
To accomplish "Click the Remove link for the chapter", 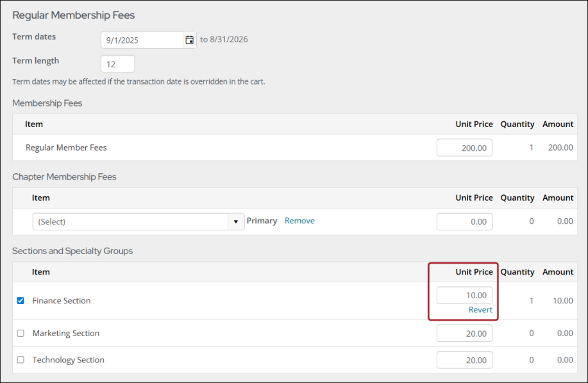I will pyautogui.click(x=299, y=221).
